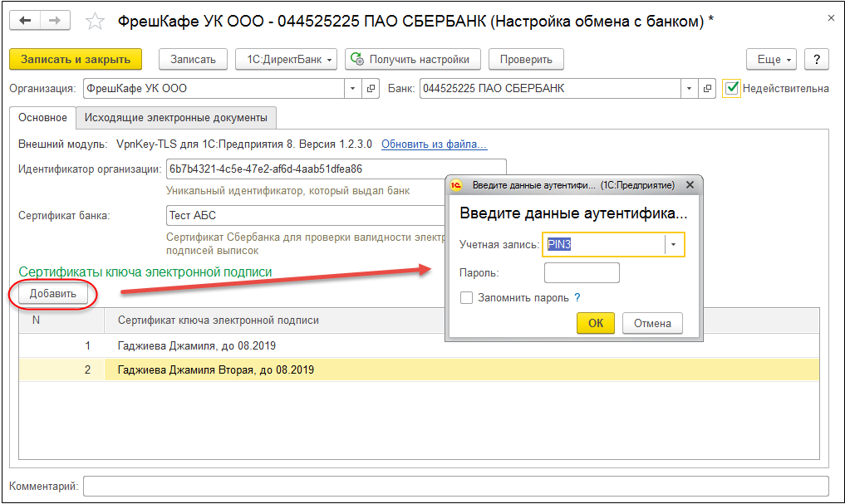Expand the Организация dropdown list

click(x=353, y=88)
